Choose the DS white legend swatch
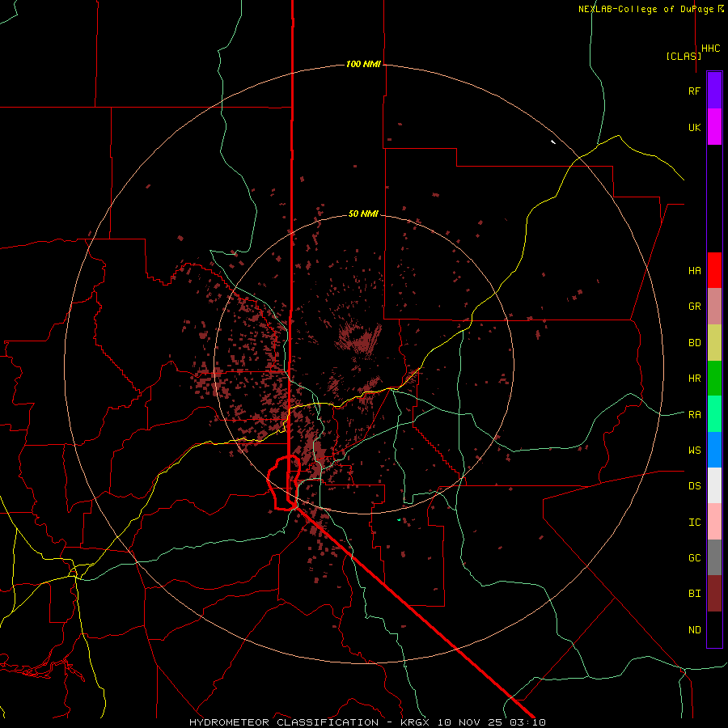Screen dimensions: 728x728 coord(714,485)
